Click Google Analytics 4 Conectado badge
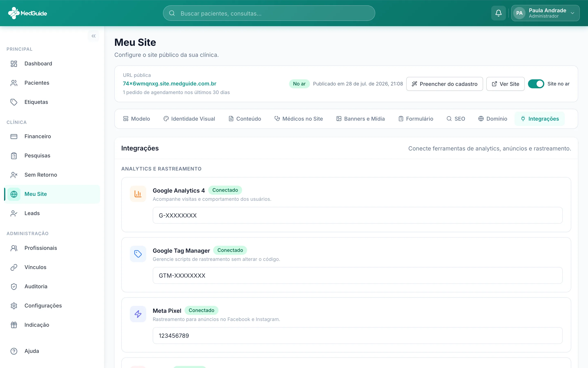Image resolution: width=588 pixels, height=368 pixels. (x=225, y=190)
